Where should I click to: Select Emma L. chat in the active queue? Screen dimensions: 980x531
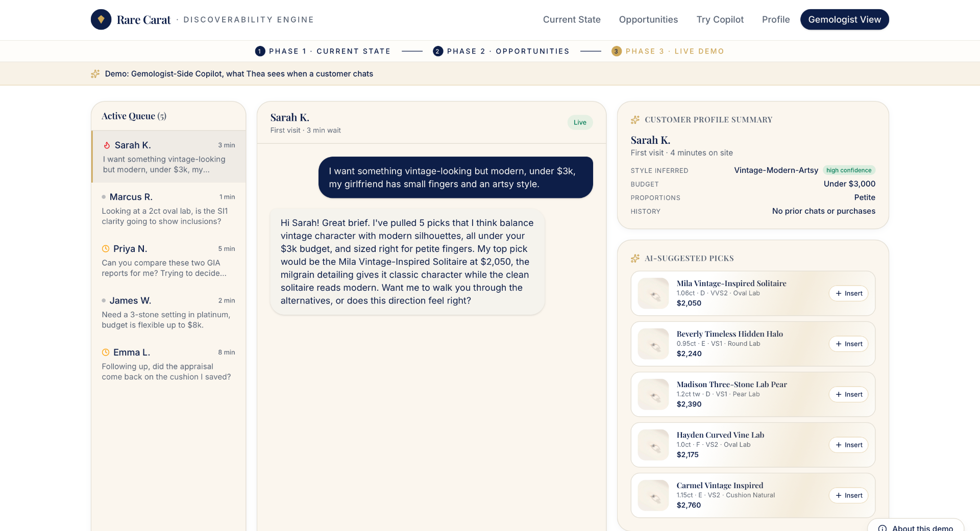[169, 364]
